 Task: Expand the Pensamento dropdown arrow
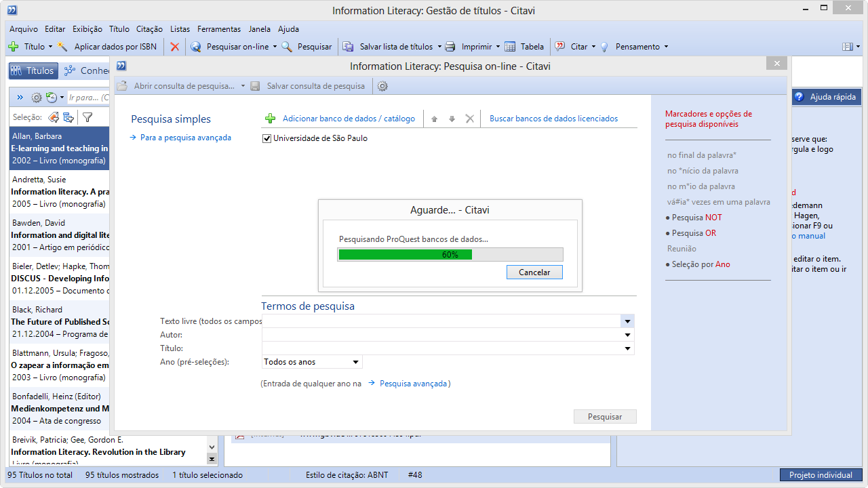[666, 47]
